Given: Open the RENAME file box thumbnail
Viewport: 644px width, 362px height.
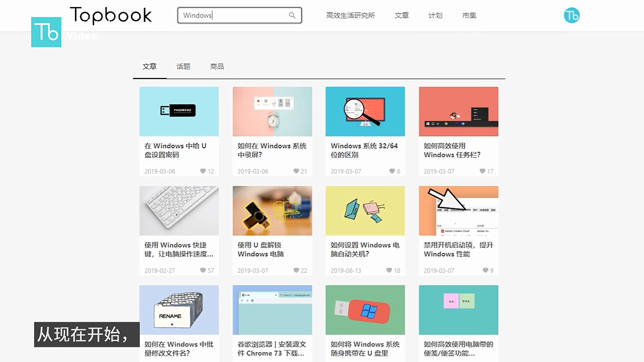Looking at the screenshot, I should tap(179, 310).
